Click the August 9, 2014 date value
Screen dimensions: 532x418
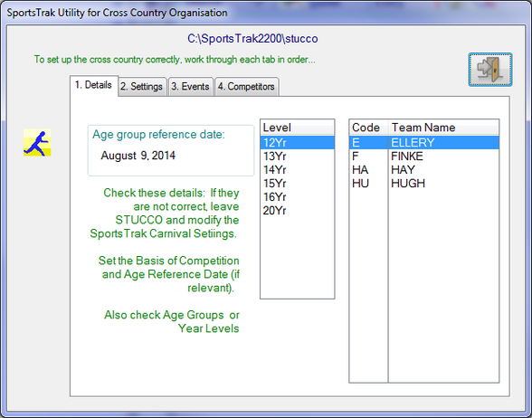click(138, 156)
